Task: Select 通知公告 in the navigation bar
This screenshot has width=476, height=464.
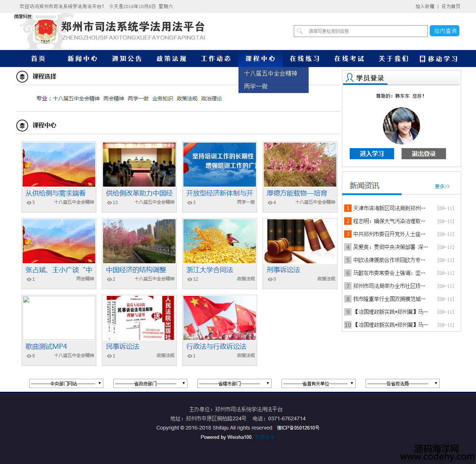Action: point(127,59)
